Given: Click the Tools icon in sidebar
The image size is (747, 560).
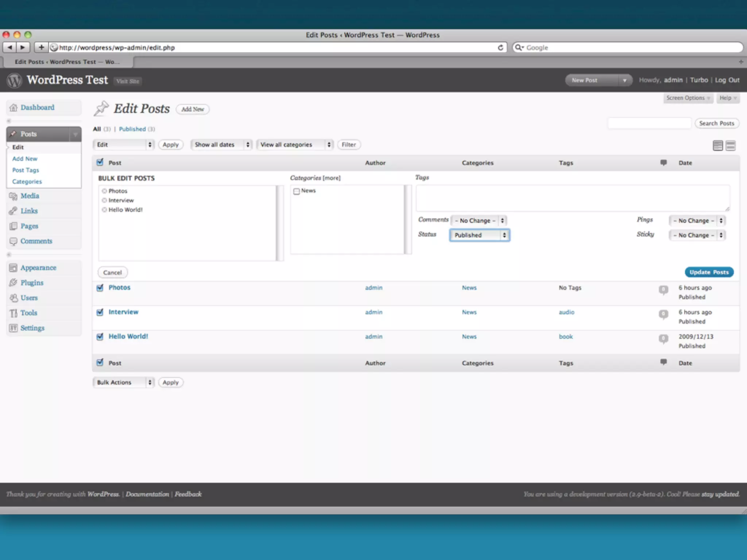Looking at the screenshot, I should pos(13,313).
